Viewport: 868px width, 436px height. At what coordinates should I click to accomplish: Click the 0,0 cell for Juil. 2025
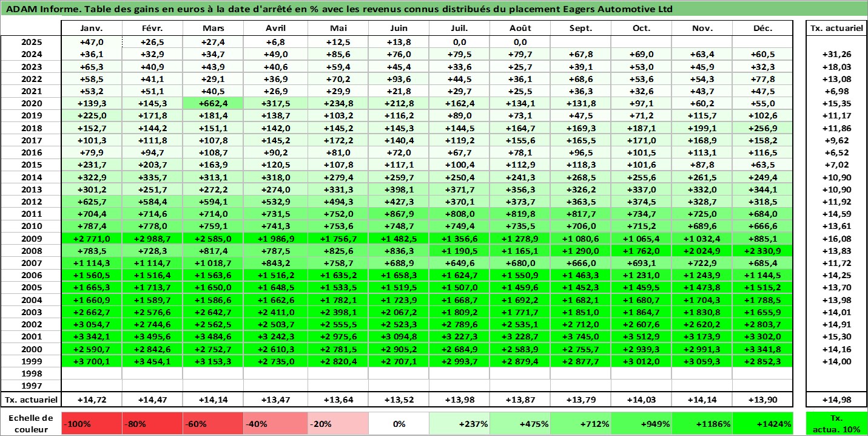coord(459,42)
